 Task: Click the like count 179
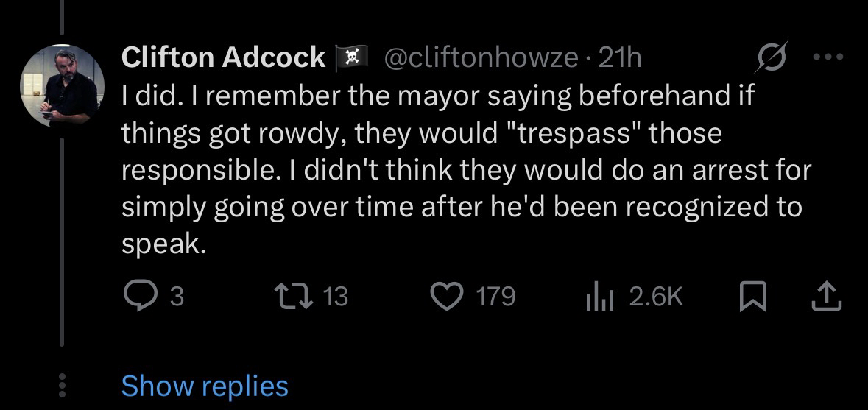click(x=495, y=296)
